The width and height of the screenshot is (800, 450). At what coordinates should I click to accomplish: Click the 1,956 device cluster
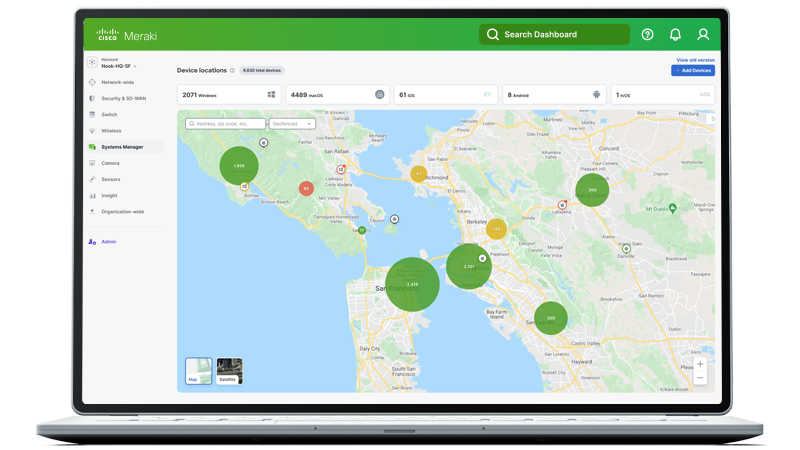pyautogui.click(x=239, y=166)
